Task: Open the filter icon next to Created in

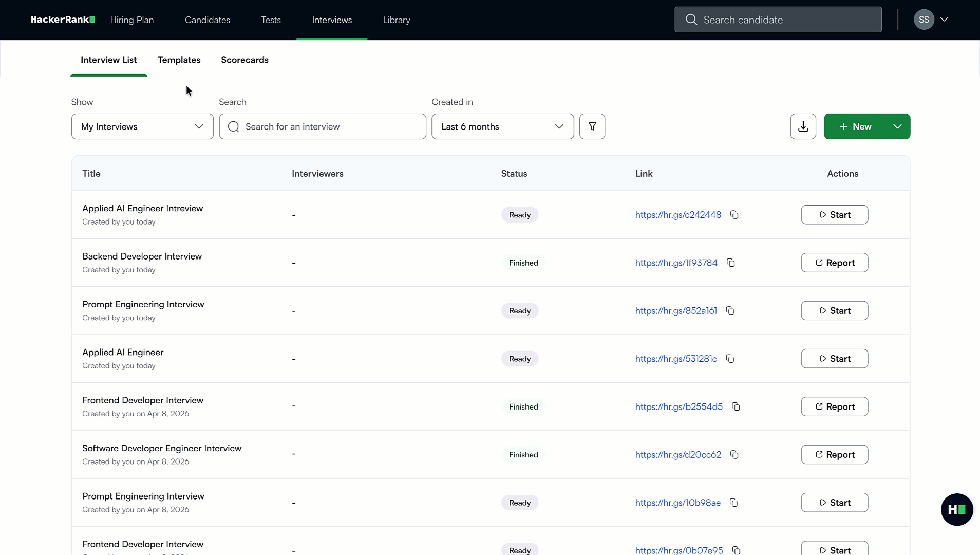Action: 593,126
